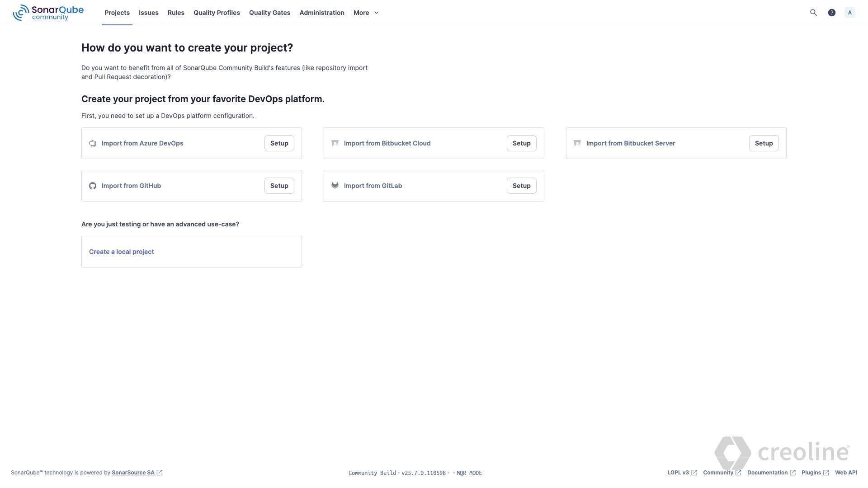Click Setup for Bitbucket Server import
Screen dimensions: 868x488
click(764, 143)
